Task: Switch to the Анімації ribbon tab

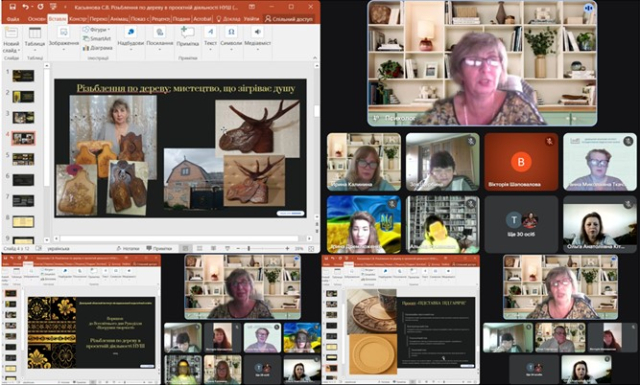Action: (x=119, y=19)
